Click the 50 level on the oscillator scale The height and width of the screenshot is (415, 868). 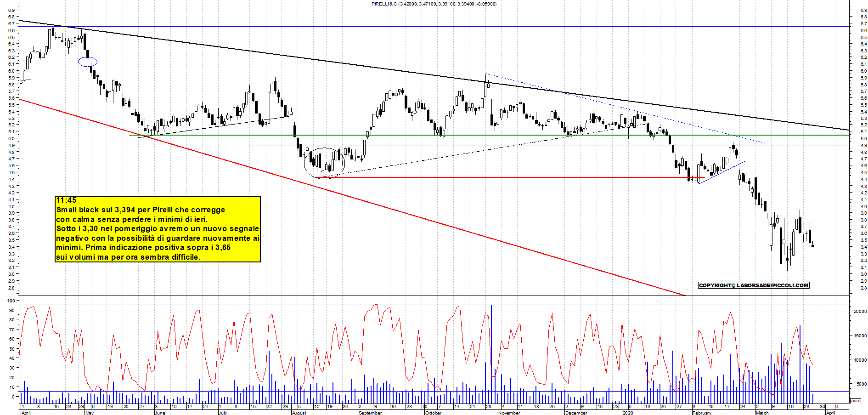(x=11, y=349)
